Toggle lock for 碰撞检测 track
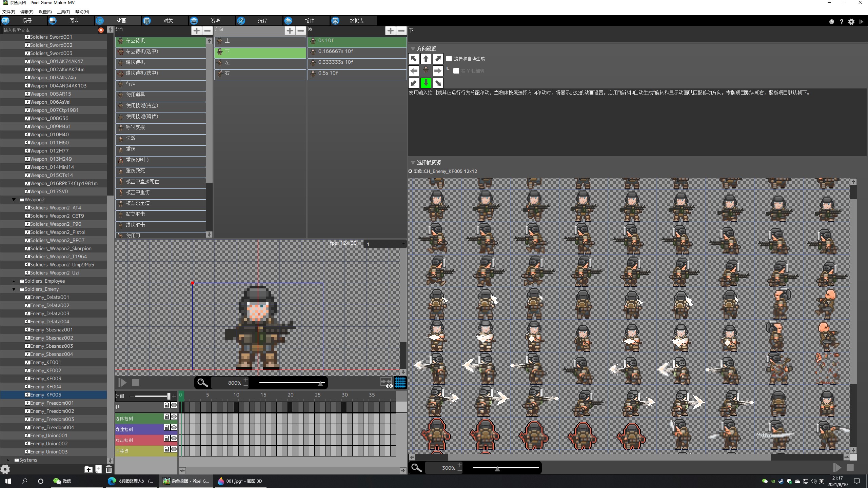 tap(167, 427)
